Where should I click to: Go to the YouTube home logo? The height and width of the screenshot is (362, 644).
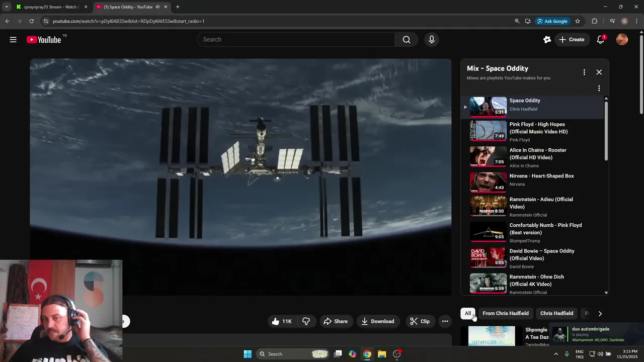[44, 40]
